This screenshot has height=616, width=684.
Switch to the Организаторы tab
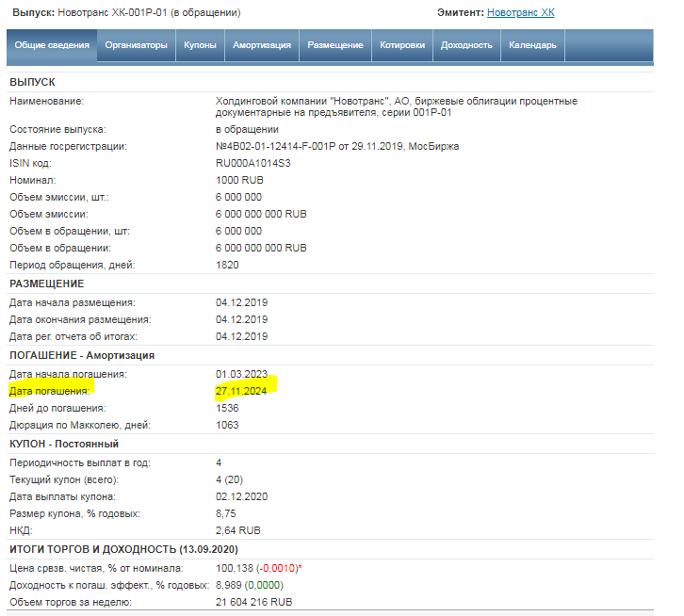pos(136,45)
